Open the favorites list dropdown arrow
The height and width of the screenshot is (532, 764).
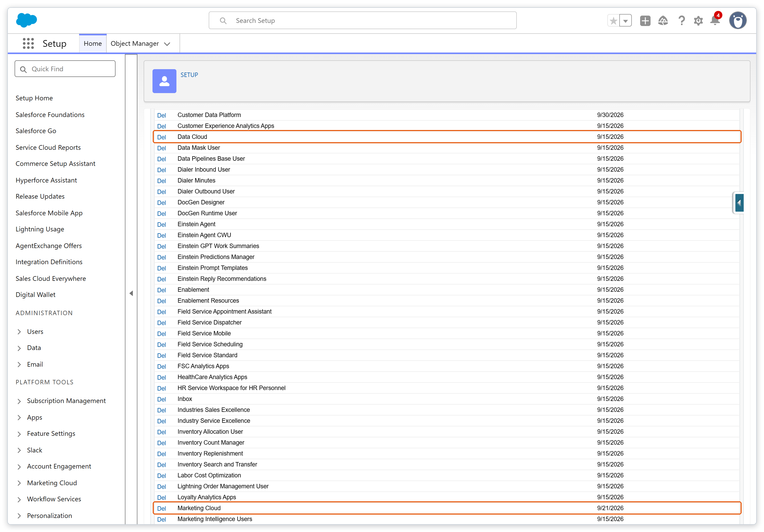626,21
